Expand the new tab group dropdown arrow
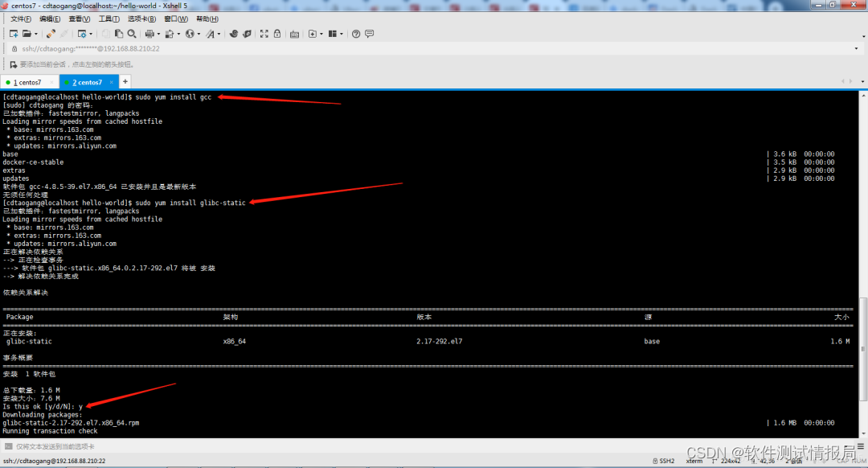The height and width of the screenshot is (468, 868). click(x=321, y=34)
